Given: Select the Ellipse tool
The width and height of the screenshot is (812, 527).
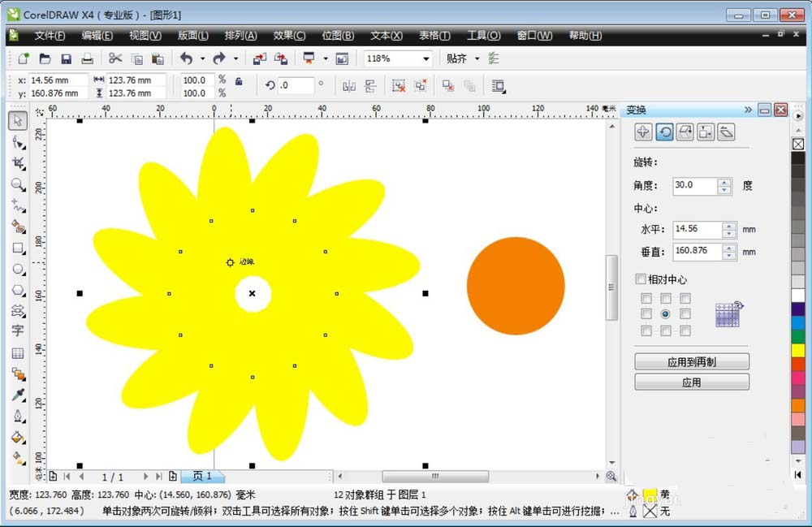Looking at the screenshot, I should (x=18, y=269).
